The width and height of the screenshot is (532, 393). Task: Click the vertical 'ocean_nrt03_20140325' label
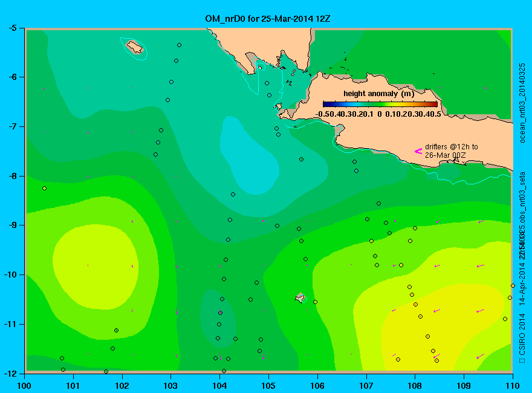(522, 103)
